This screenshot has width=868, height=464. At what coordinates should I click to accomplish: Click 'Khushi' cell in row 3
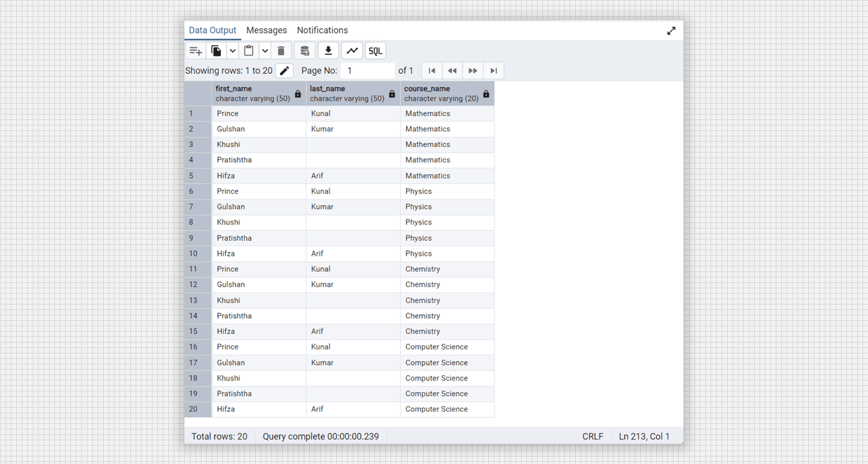258,144
